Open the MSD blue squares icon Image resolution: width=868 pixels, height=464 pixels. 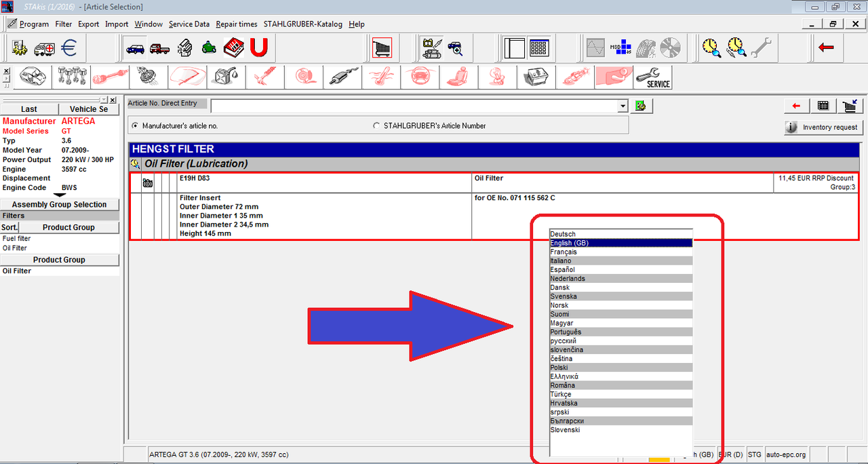[619, 48]
